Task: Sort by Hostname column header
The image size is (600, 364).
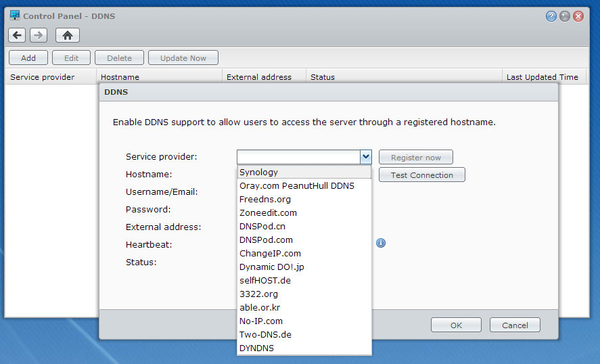Action: [159, 77]
